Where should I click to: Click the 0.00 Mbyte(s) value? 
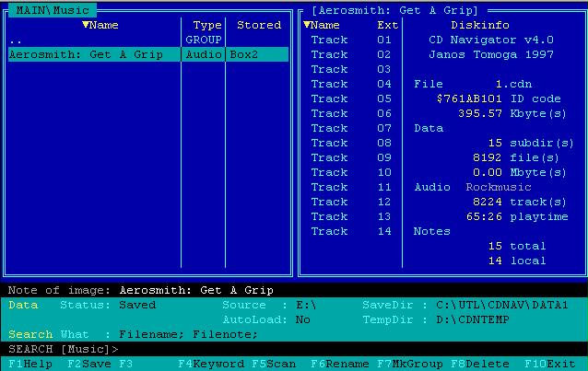[x=488, y=172]
